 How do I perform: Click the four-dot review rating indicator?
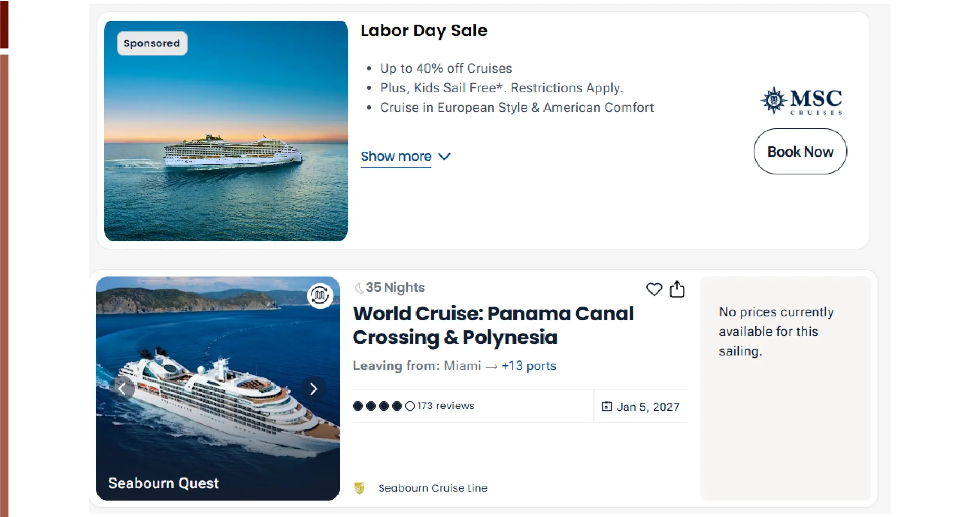(x=376, y=406)
